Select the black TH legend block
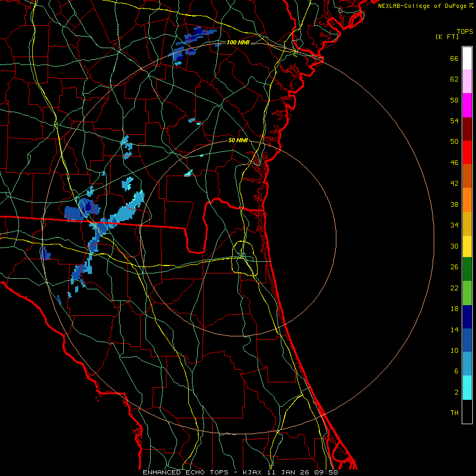This screenshot has width=476, height=476. [467, 411]
